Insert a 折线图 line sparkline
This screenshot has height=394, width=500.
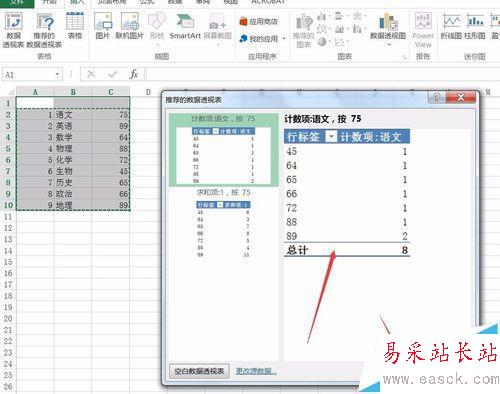pyautogui.click(x=451, y=26)
